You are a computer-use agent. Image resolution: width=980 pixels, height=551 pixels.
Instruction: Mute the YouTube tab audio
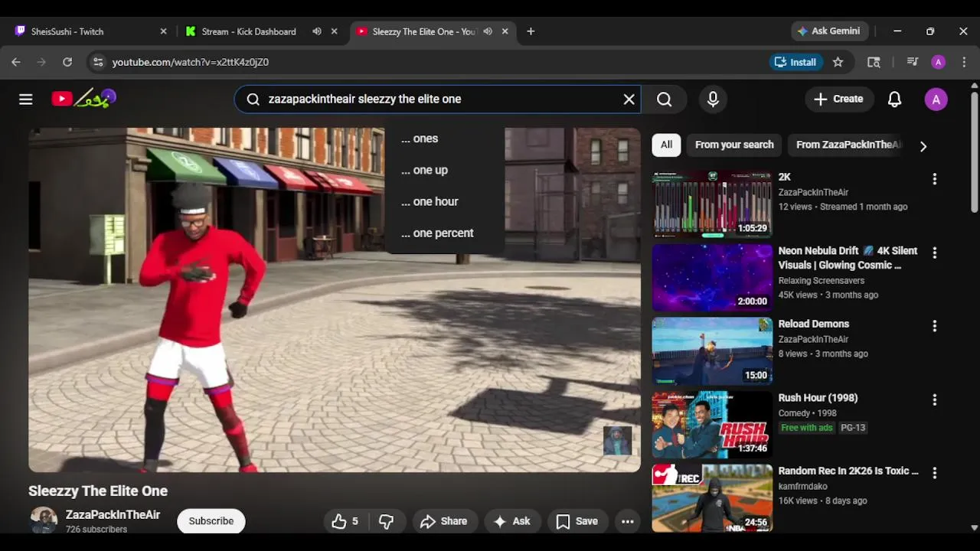(488, 31)
